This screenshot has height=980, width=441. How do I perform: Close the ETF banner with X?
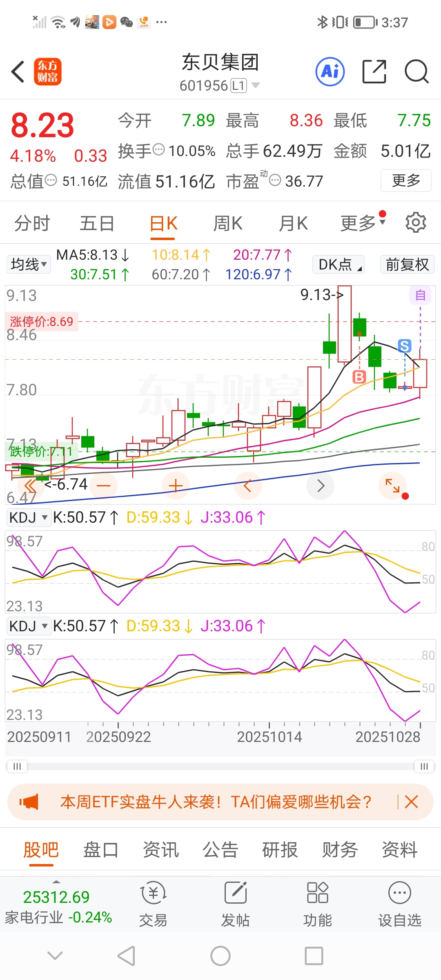coord(411,802)
